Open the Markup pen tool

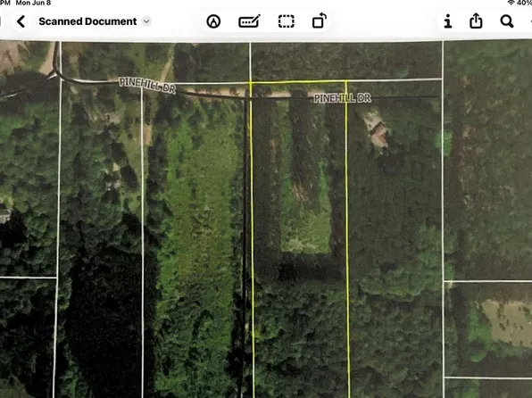(x=213, y=21)
